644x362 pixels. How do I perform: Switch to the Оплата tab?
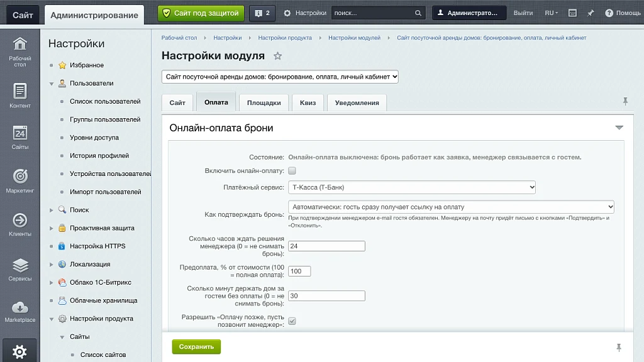click(216, 102)
